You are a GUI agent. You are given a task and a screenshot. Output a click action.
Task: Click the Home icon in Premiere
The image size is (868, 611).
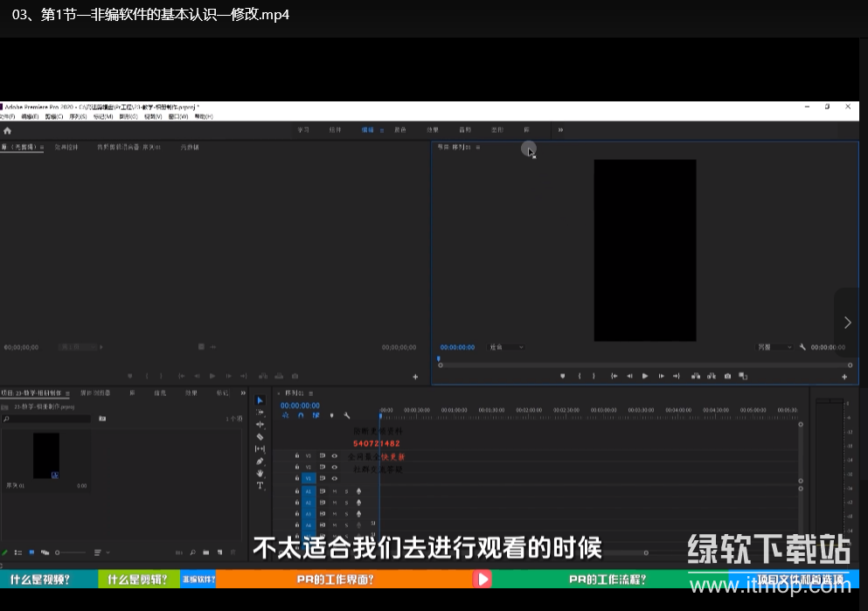tap(7, 130)
